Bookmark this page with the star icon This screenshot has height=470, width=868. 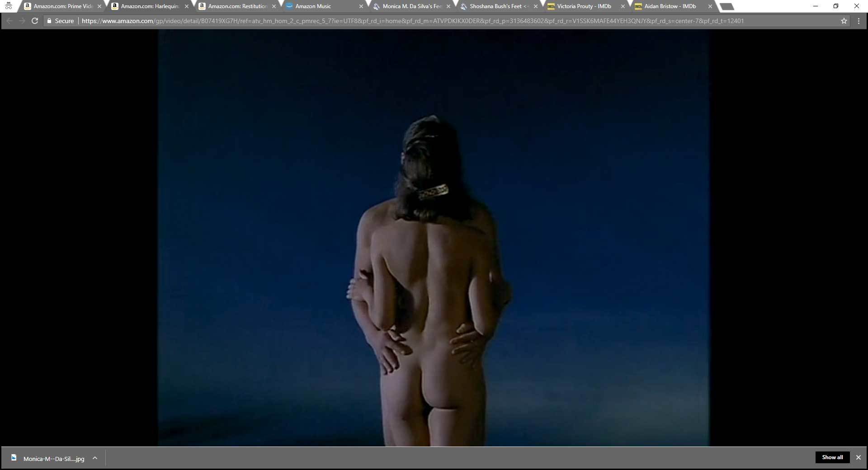click(844, 21)
